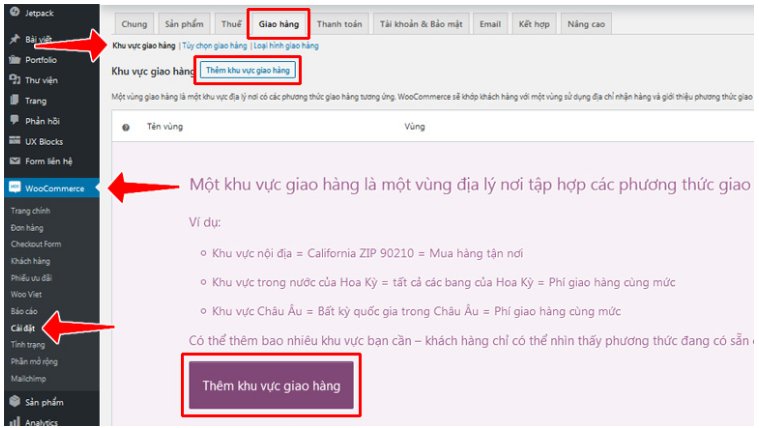Click the UX Blocks icon
The height and width of the screenshot is (428, 759).
click(13, 141)
